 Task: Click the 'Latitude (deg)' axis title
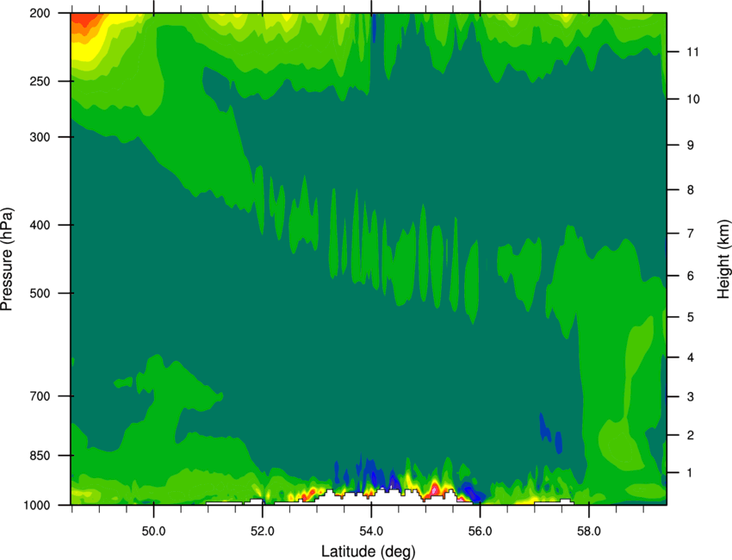369,551
